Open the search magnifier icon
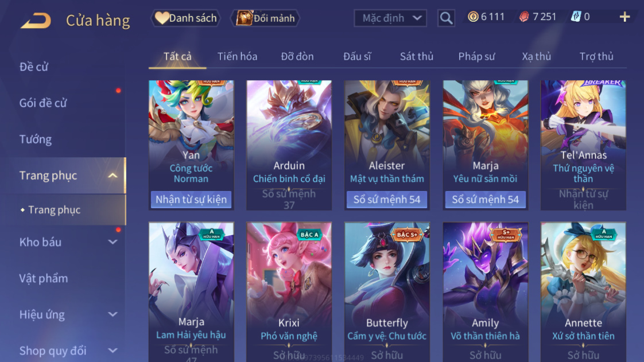This screenshot has width=644, height=362. [x=446, y=18]
